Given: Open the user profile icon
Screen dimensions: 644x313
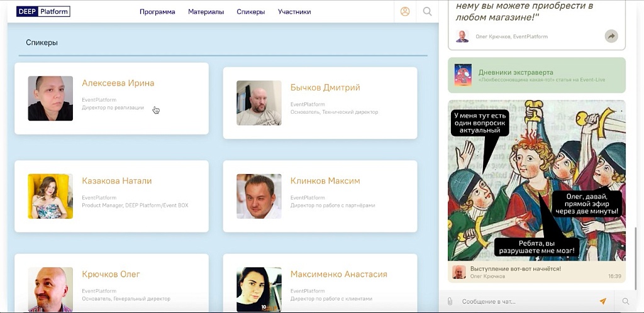Looking at the screenshot, I should (404, 11).
